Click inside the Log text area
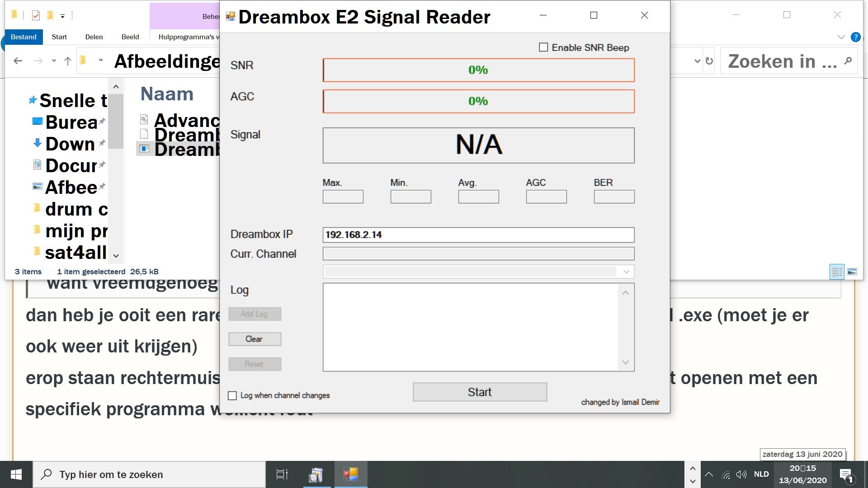This screenshot has width=868, height=488. click(470, 327)
